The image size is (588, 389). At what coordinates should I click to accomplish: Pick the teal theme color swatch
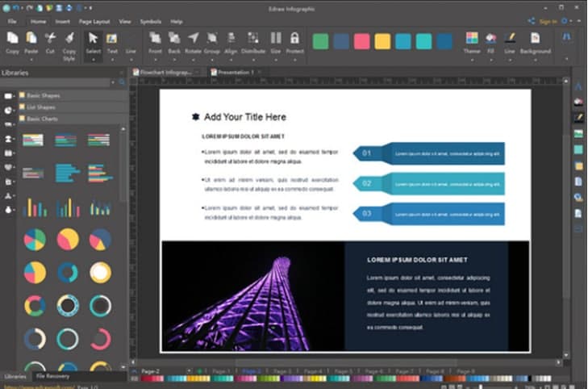point(423,41)
